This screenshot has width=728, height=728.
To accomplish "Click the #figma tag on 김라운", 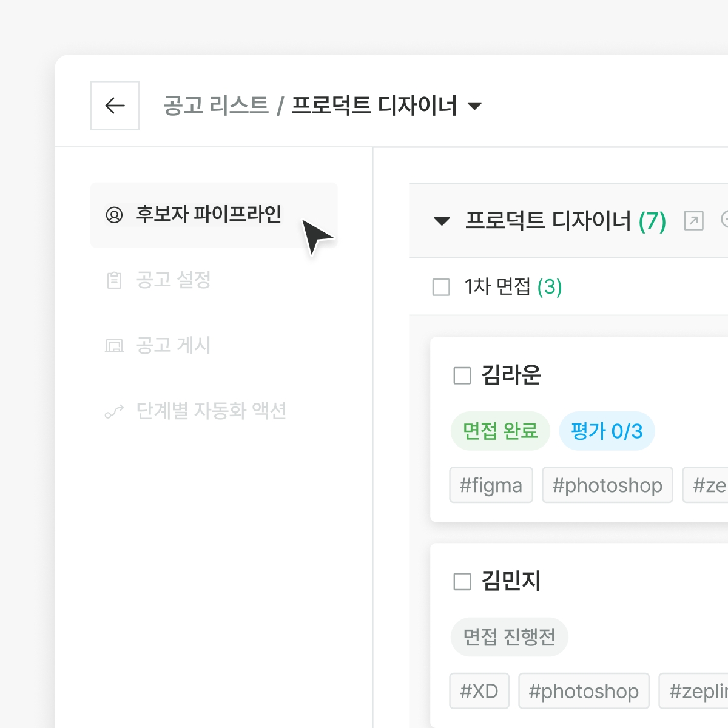I will [x=491, y=485].
